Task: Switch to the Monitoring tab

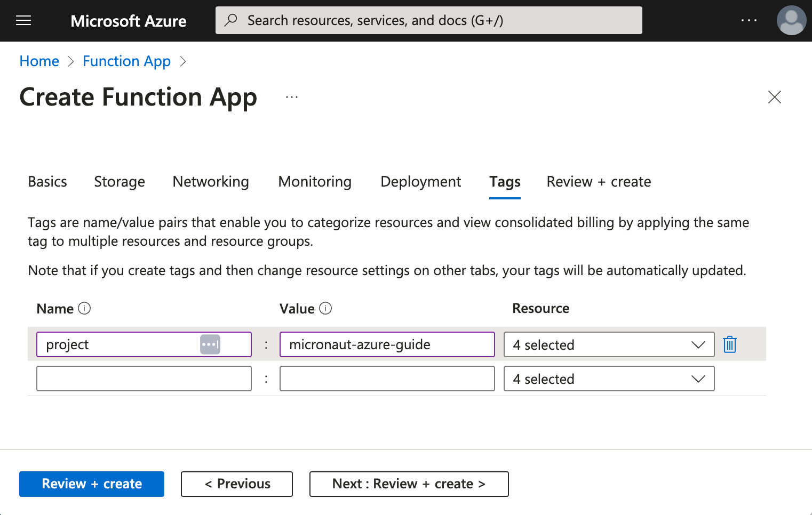Action: (315, 182)
